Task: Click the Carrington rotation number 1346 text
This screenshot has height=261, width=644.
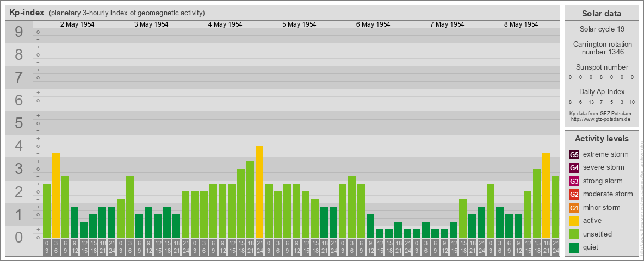Action: 602,48
